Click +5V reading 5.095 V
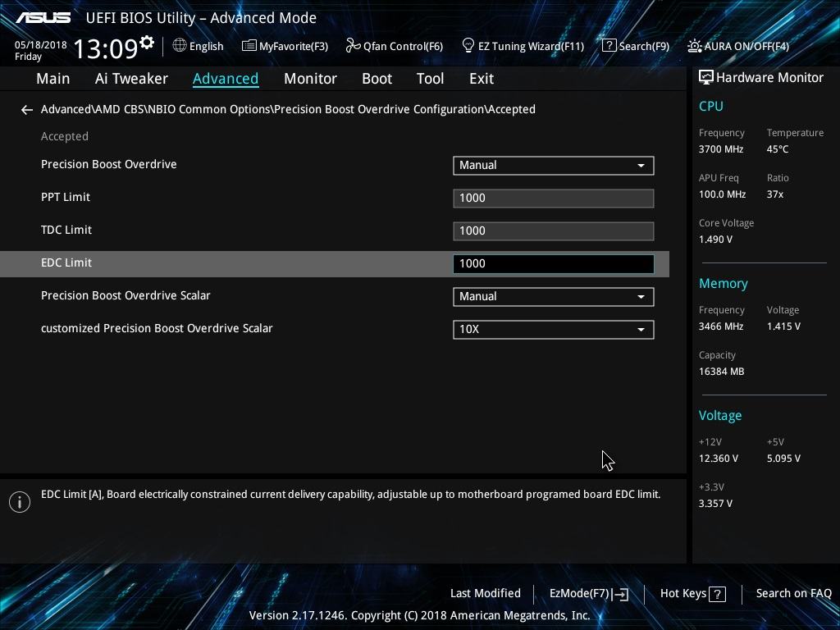840x630 pixels. 783,459
